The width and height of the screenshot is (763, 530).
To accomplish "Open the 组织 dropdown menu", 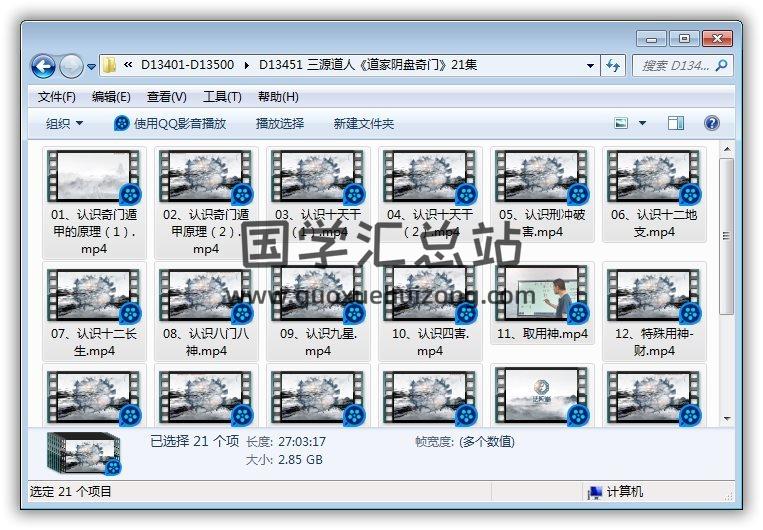I will 65,124.
